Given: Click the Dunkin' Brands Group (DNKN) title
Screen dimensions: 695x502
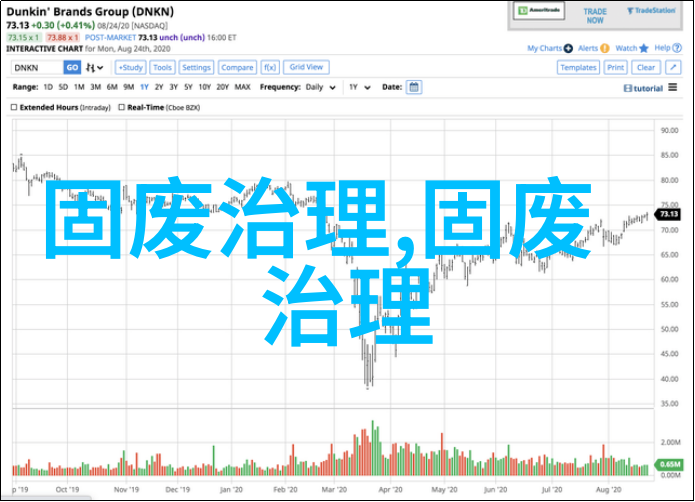Looking at the screenshot, I should click(90, 12).
